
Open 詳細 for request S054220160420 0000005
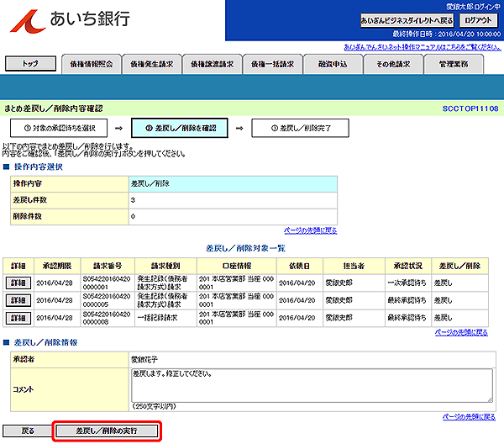pos(18,300)
